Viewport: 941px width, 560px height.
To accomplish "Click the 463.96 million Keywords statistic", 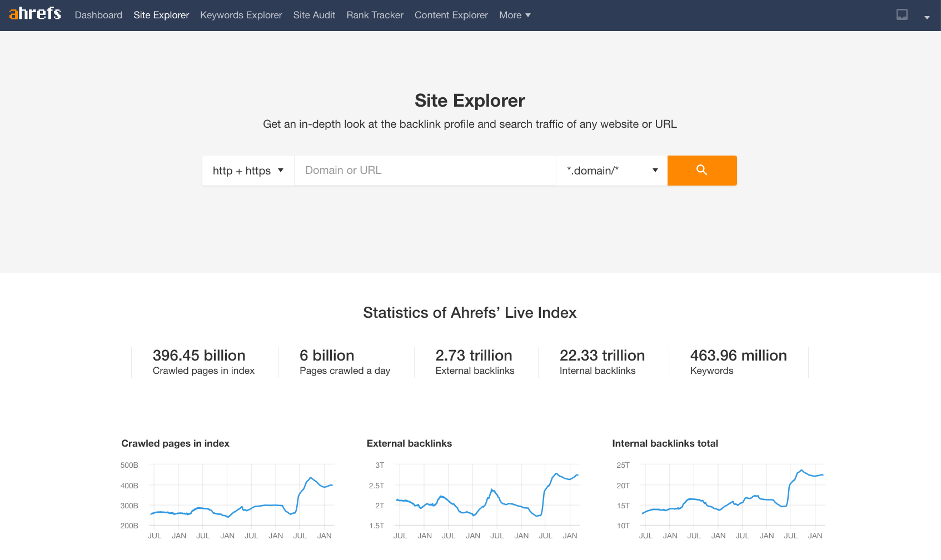I will [738, 361].
